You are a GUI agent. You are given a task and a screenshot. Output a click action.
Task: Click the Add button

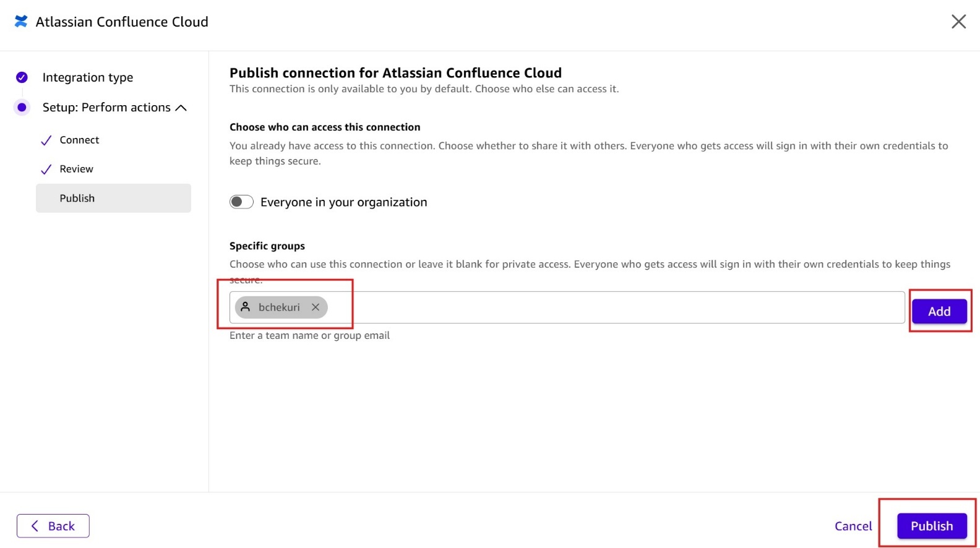939,312
